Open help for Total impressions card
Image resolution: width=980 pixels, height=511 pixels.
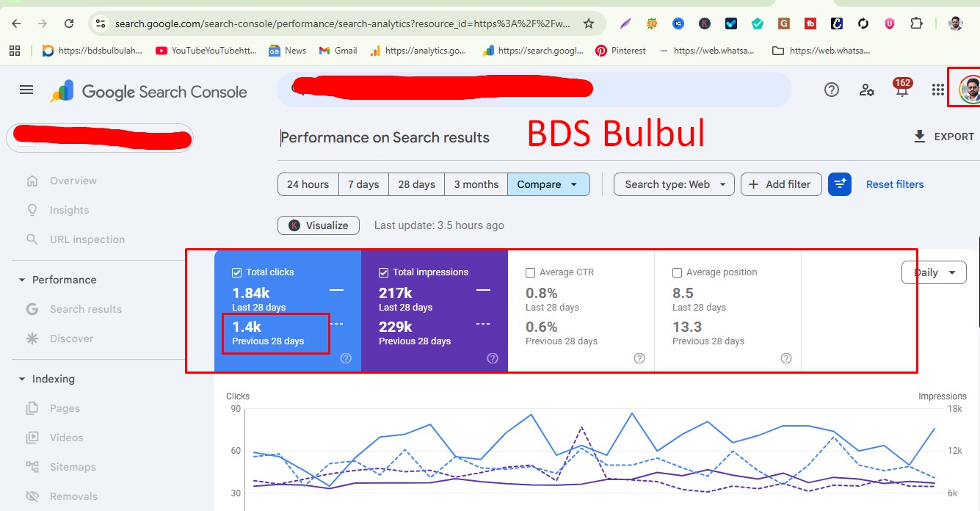point(493,358)
